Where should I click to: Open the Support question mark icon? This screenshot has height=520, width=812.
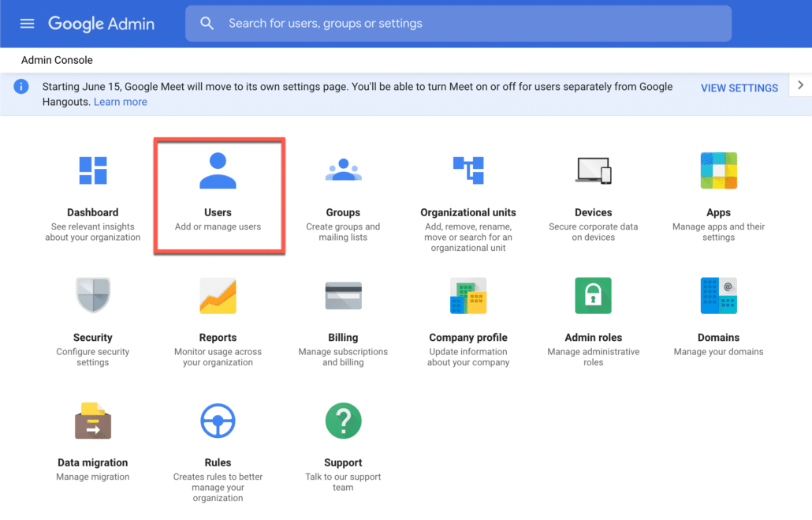pos(344,421)
